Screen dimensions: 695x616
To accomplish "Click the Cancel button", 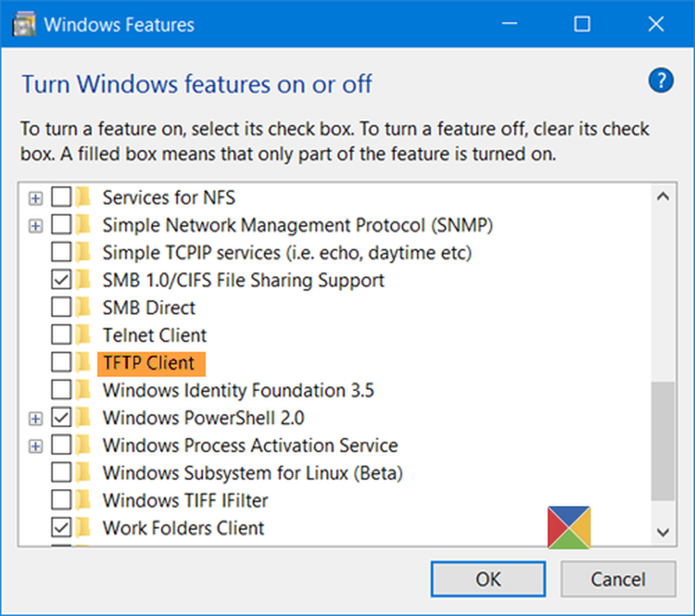I will (618, 579).
